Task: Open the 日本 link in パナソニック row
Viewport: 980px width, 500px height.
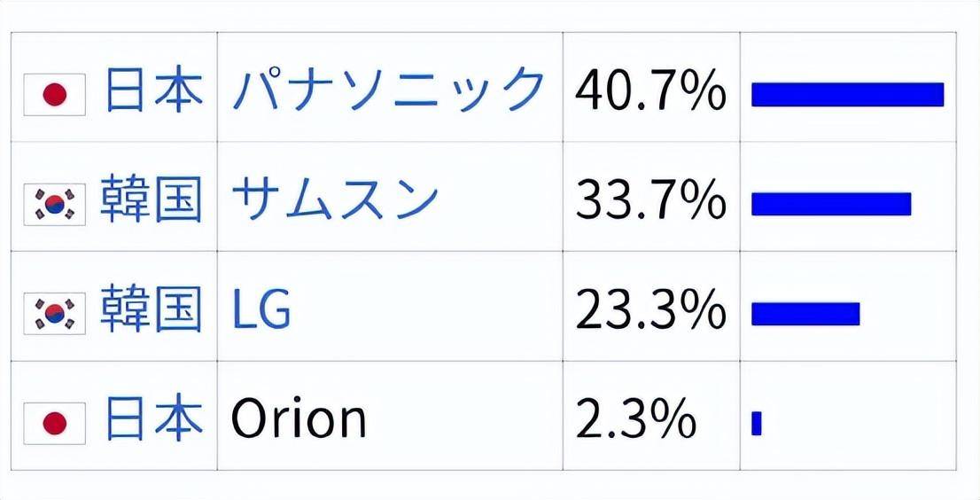Action: click(154, 91)
